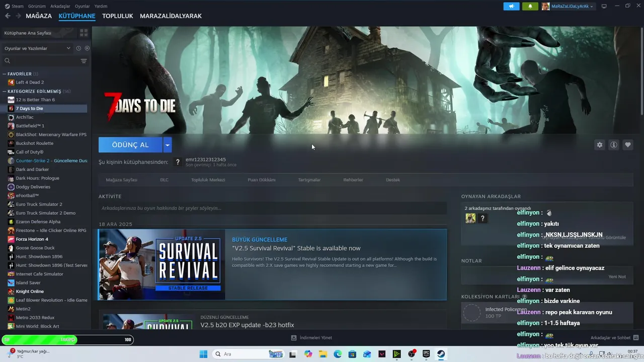The image size is (644, 362).
Task: Go to the MAĞAZA tab
Action: [39, 16]
